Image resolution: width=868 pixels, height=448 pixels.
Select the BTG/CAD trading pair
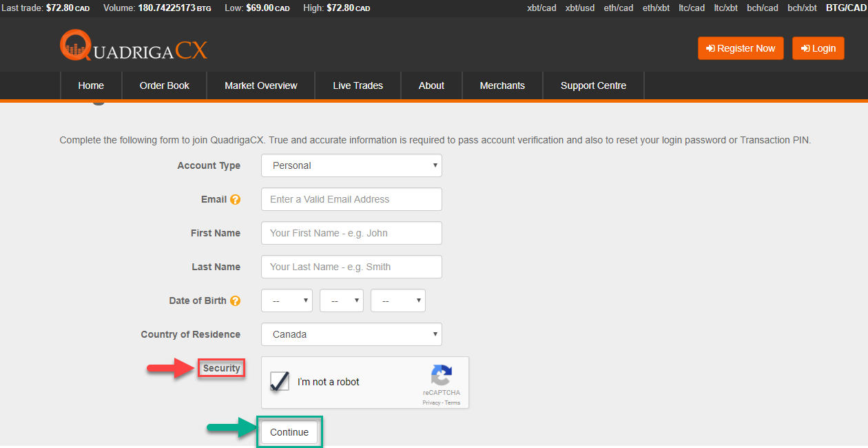click(x=845, y=8)
